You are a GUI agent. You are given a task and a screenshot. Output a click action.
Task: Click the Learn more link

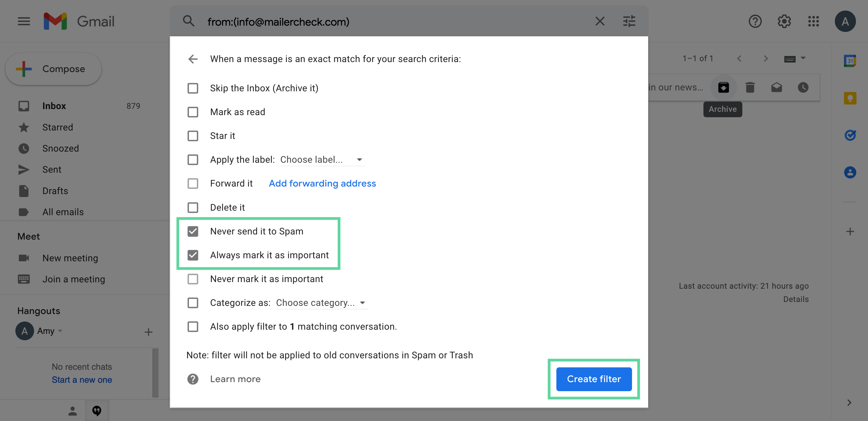[235, 379]
